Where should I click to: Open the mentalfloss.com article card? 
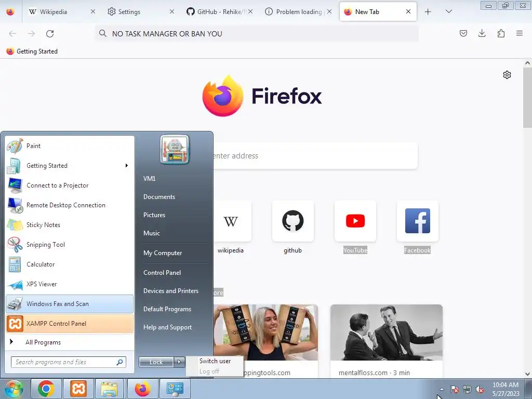(x=387, y=341)
